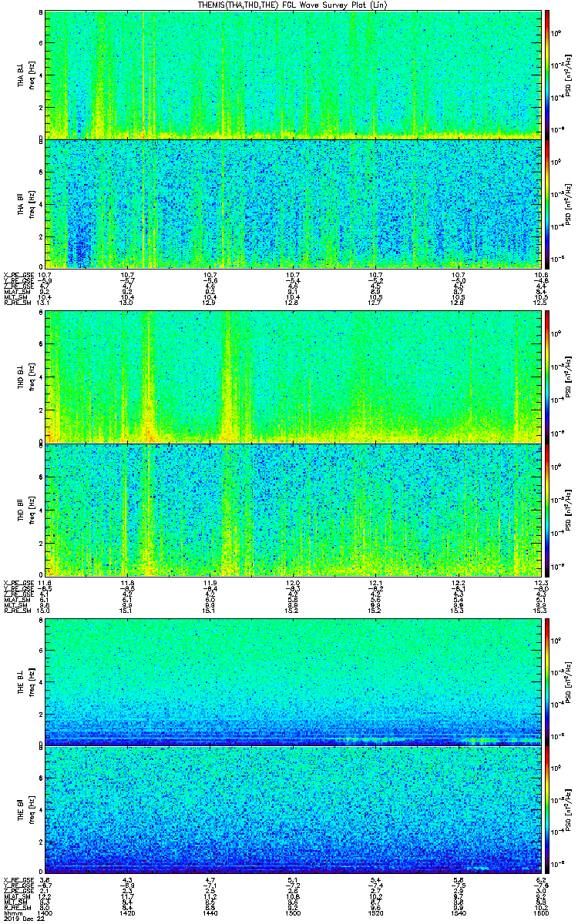Click the PSD color bar of THA B⊥ panel
The height and width of the screenshot is (924, 578).
[546, 75]
